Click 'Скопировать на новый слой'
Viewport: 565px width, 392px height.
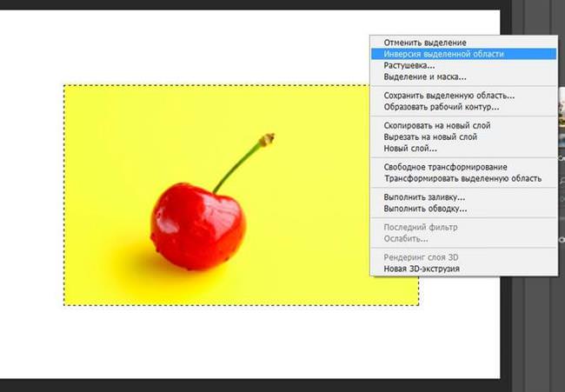pos(464,126)
